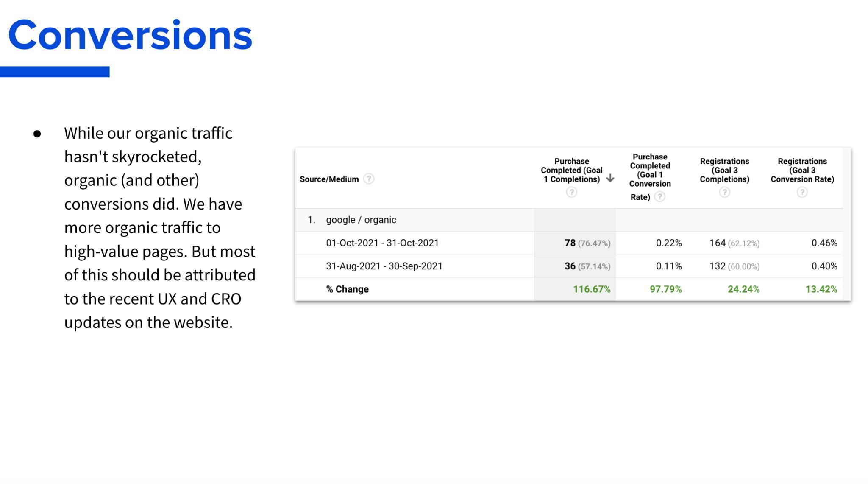The height and width of the screenshot is (484, 868).
Task: Click the % Change row label
Action: coord(347,289)
